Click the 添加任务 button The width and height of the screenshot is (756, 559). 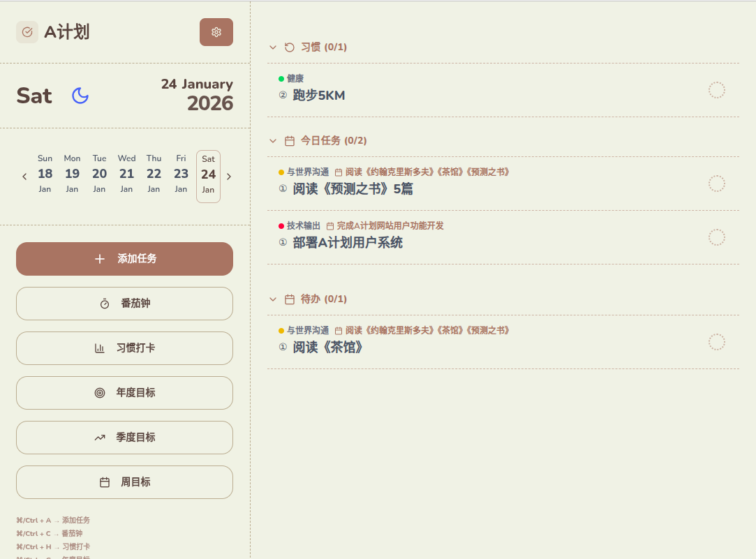click(x=124, y=258)
